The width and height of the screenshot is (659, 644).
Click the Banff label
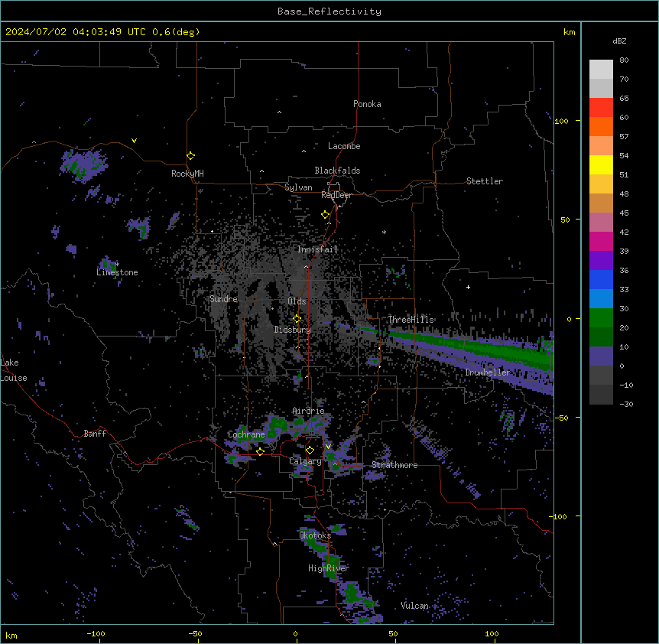click(95, 434)
